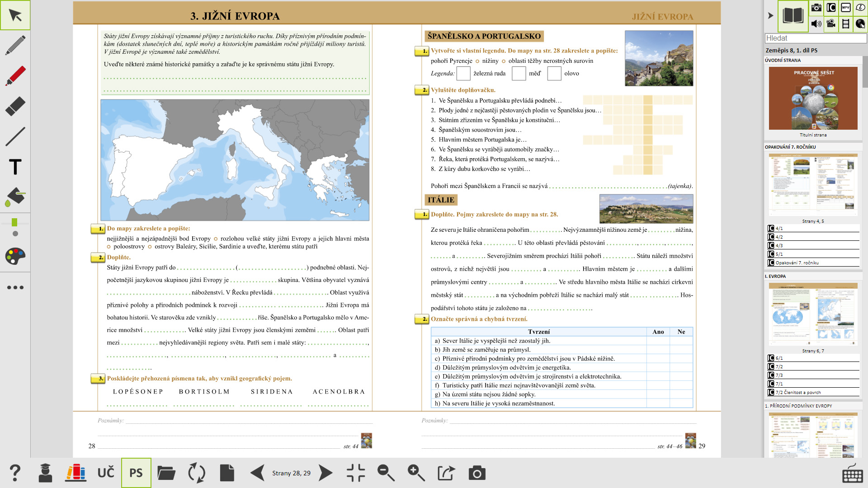The image size is (868, 488).
Task: Open Strany 4, 5 thumbnail
Action: point(813,185)
